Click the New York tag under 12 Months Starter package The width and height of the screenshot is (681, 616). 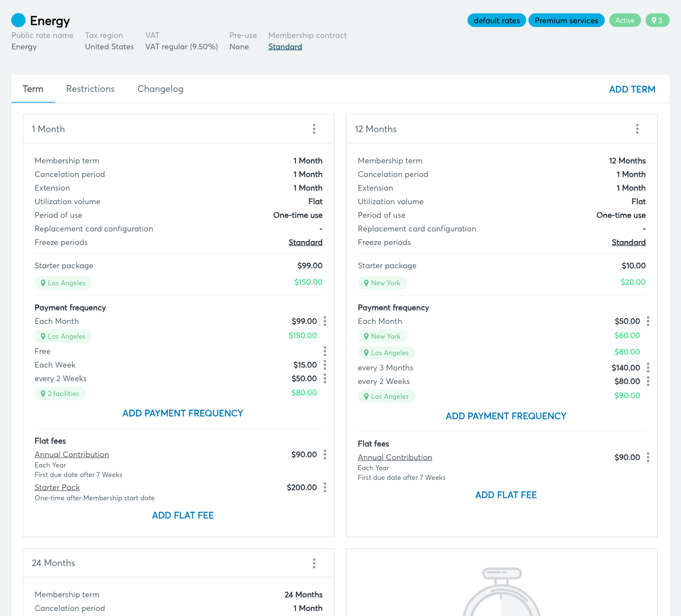pyautogui.click(x=382, y=283)
